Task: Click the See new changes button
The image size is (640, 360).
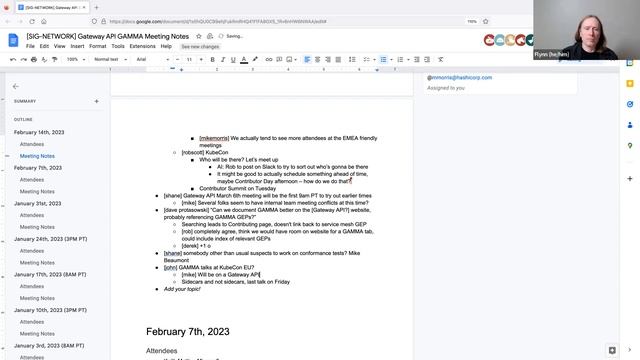Action: click(x=200, y=47)
